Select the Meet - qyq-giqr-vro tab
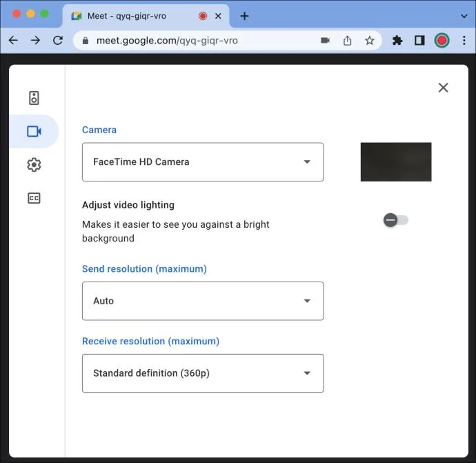Viewport: 476px width, 463px height. click(146, 16)
